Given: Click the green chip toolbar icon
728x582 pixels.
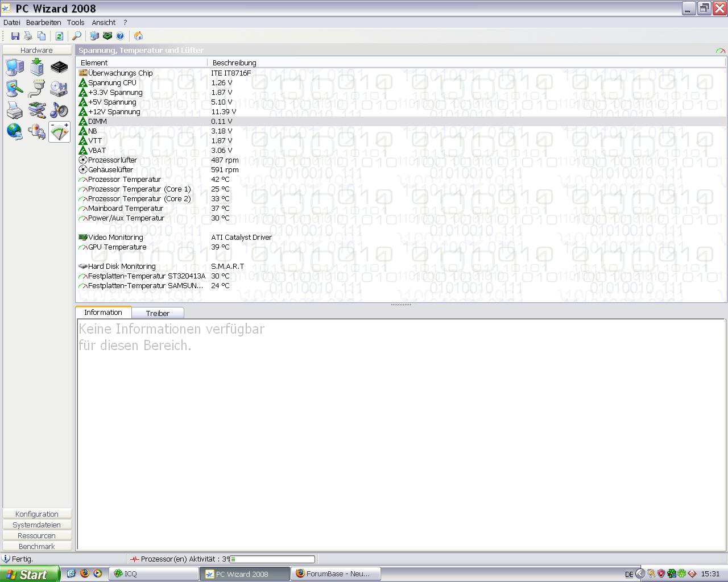Looking at the screenshot, I should point(107,36).
